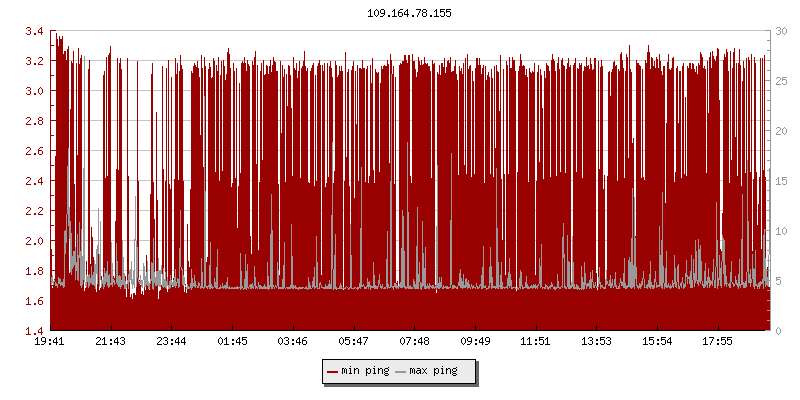Click the chart title 109.164.78.155
Screen dimensions: 800x400
coord(409,13)
